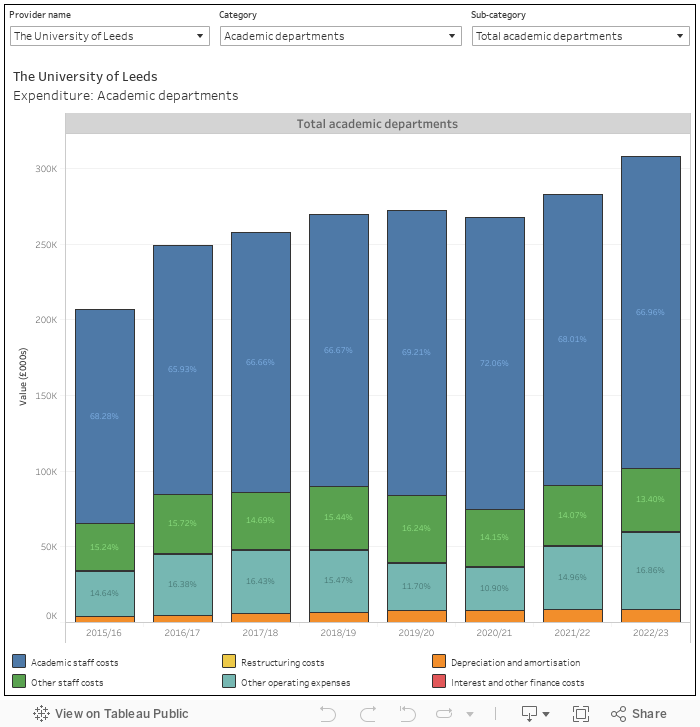This screenshot has width=700, height=727.
Task: Click the 2015/16 other staff costs segment
Action: [x=105, y=547]
